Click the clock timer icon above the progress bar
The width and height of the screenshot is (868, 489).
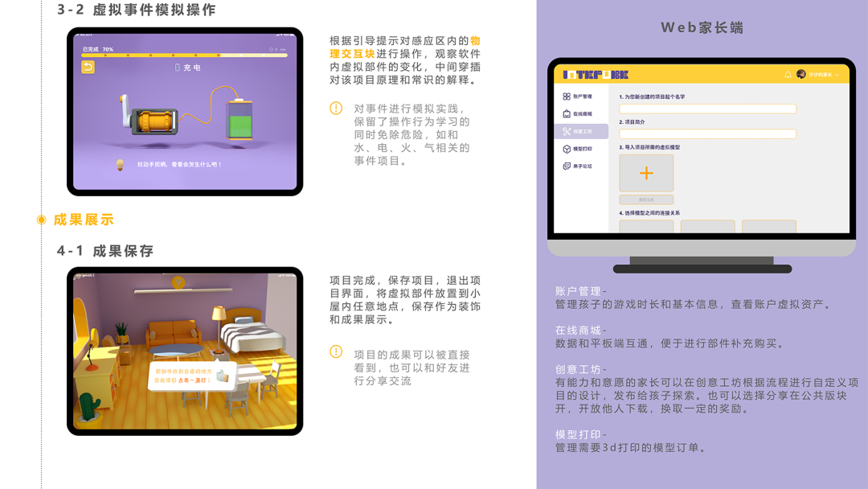coord(272,49)
